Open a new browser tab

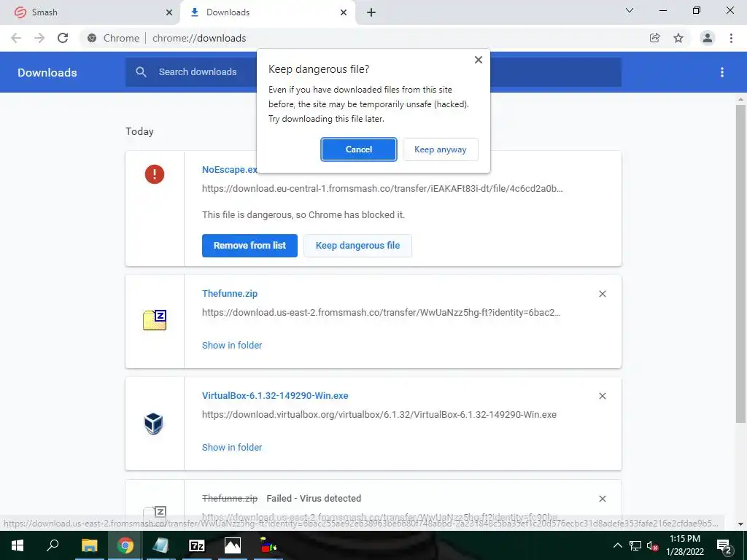coord(371,12)
